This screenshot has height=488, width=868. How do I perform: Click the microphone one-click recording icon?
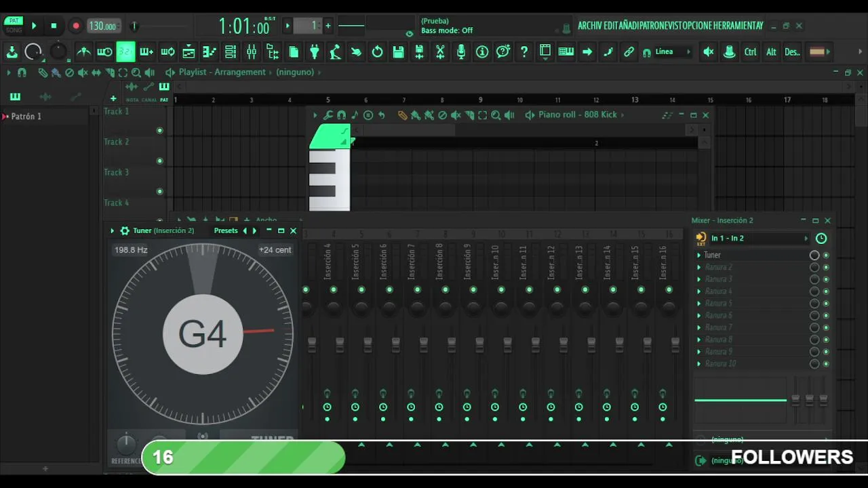pos(461,52)
